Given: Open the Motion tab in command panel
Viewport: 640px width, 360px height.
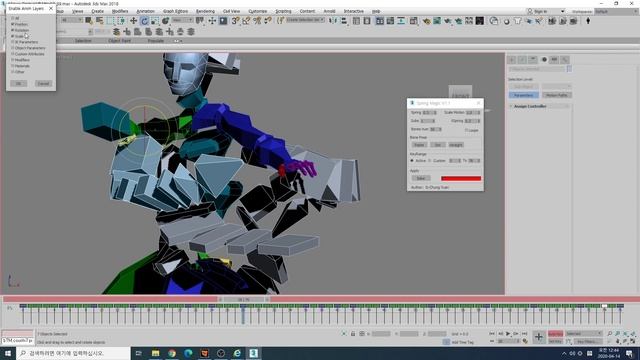Looking at the screenshot, I should 544,60.
